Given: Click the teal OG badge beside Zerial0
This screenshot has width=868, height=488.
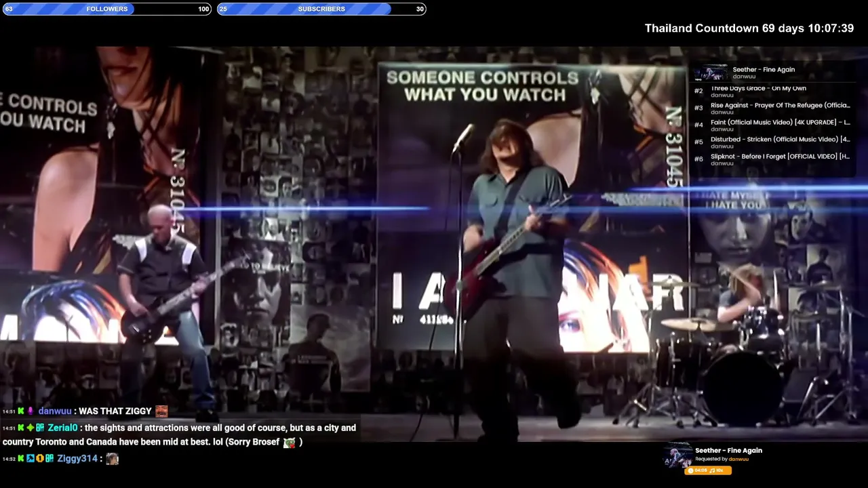Looking at the screenshot, I should (x=40, y=428).
